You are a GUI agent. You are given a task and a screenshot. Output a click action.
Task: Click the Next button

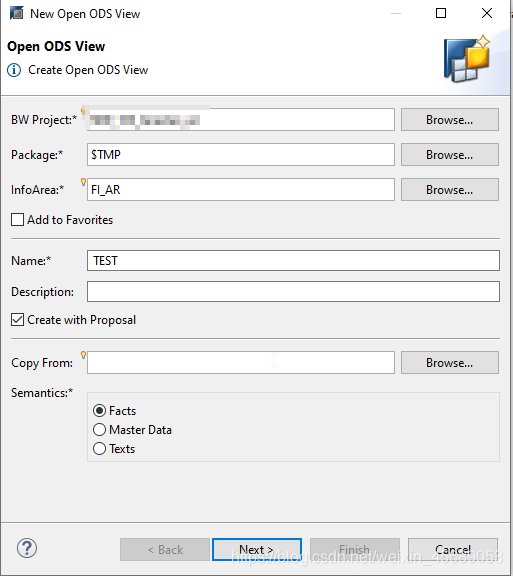(x=257, y=550)
